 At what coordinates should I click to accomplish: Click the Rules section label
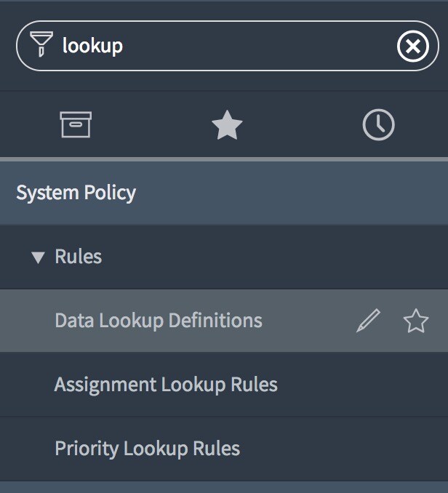[x=79, y=256]
